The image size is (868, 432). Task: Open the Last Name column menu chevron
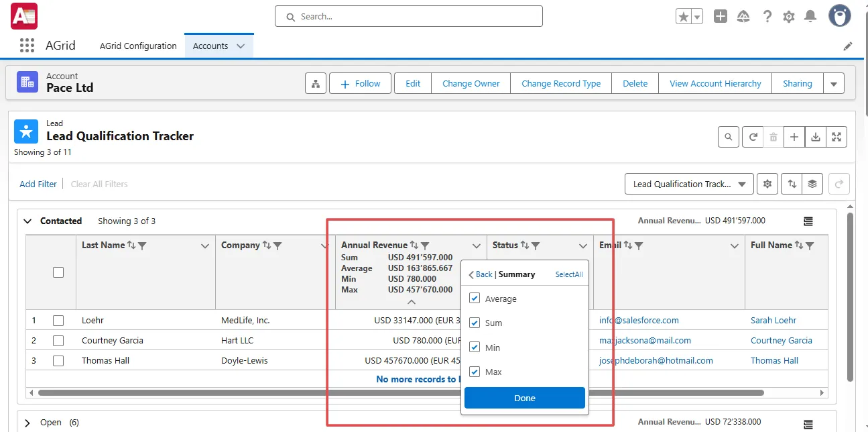tap(205, 246)
